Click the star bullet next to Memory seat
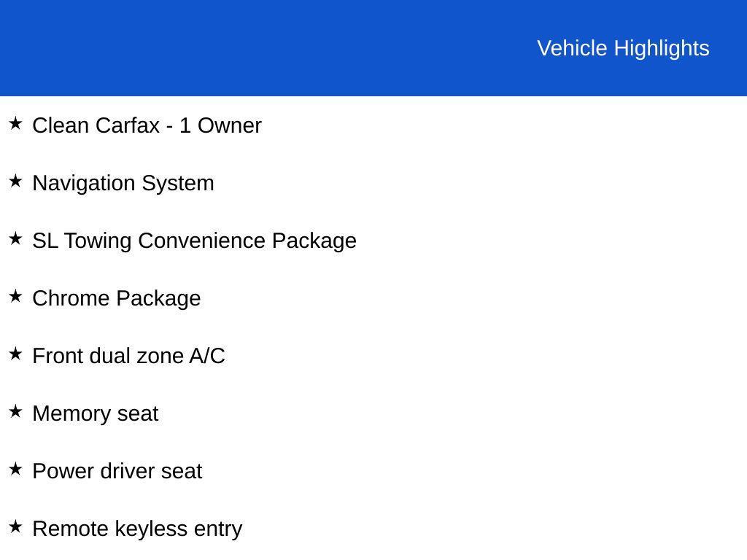The image size is (747, 560). coord(15,412)
